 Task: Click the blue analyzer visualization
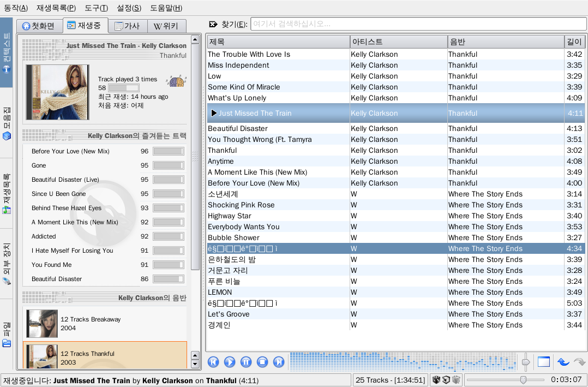point(403,362)
